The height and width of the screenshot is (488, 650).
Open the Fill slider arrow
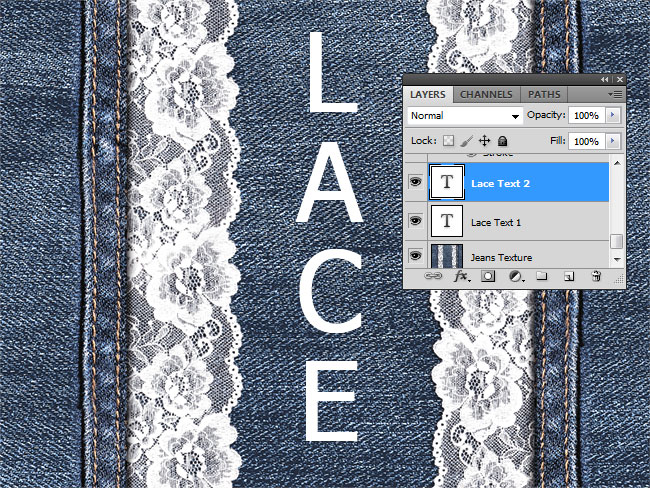click(612, 142)
